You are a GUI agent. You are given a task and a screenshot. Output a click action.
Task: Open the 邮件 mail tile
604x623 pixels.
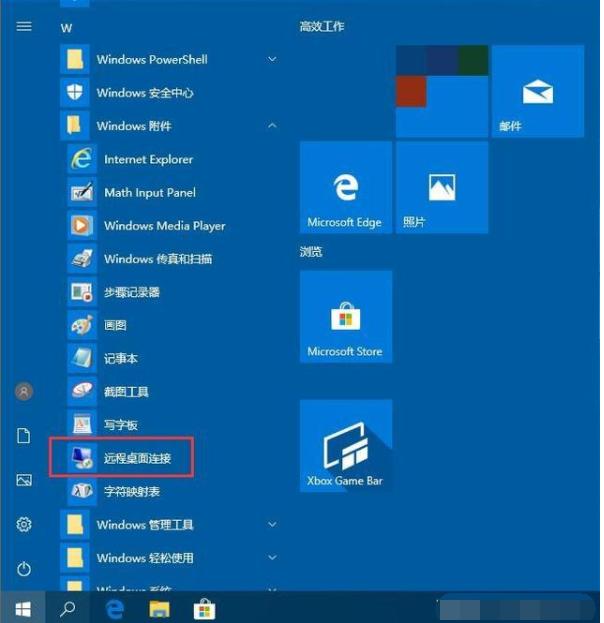(x=538, y=91)
